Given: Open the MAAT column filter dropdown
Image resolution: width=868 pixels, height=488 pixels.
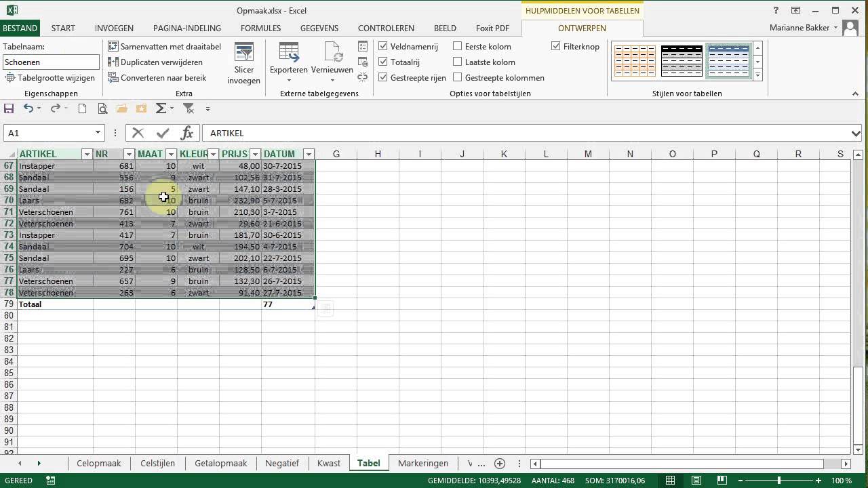Looking at the screenshot, I should [171, 155].
